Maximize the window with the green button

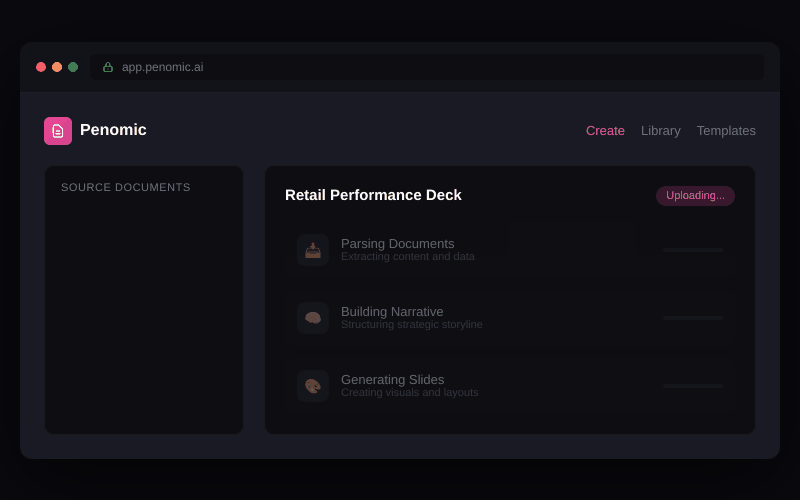pos(73,67)
